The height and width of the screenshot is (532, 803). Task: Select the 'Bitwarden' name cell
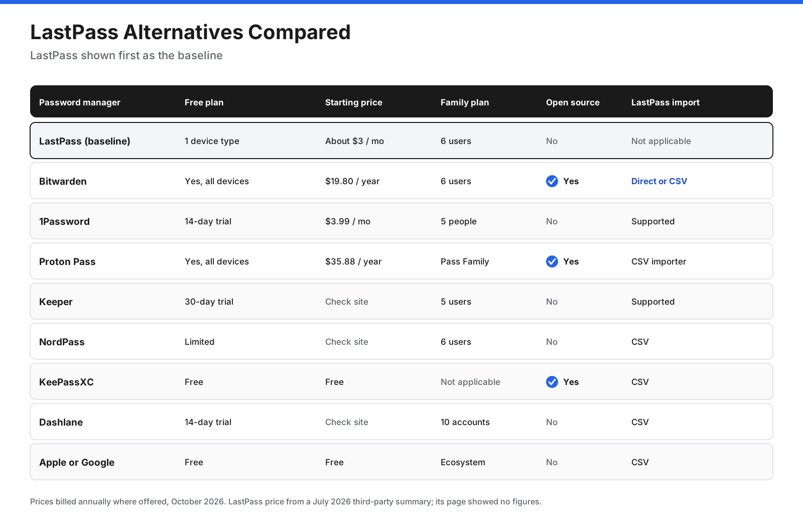pyautogui.click(x=63, y=181)
